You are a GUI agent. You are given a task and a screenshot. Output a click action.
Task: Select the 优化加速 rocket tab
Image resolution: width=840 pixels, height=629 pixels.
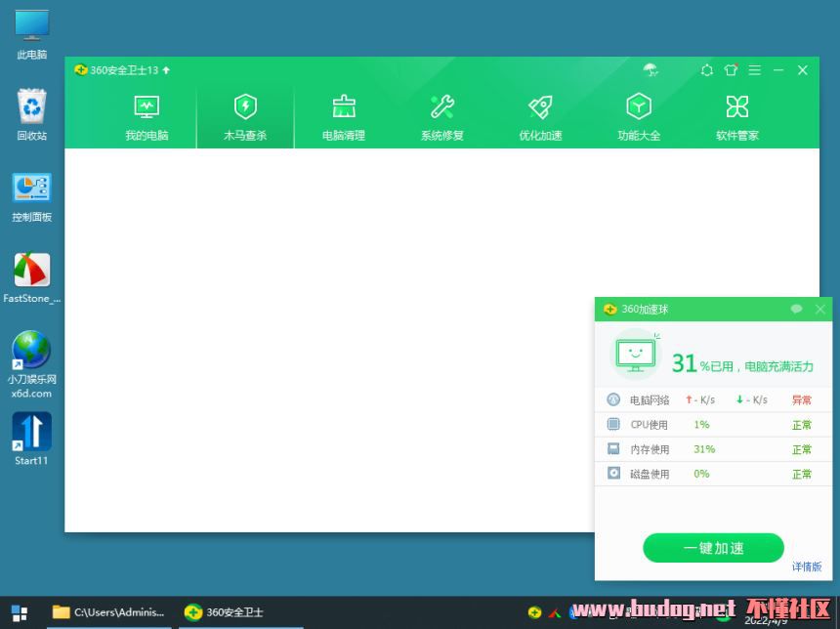(x=540, y=118)
